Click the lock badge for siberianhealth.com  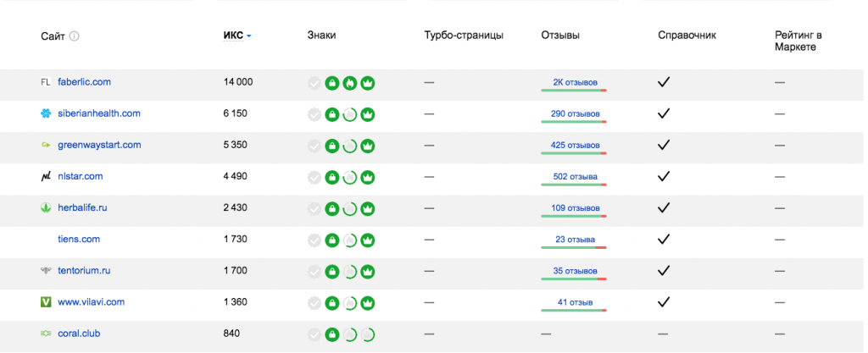[x=331, y=115]
